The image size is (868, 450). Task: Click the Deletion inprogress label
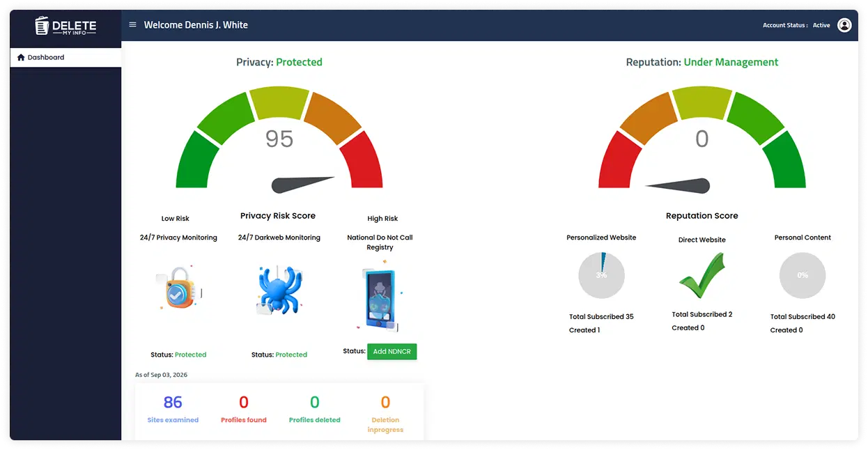385,425
